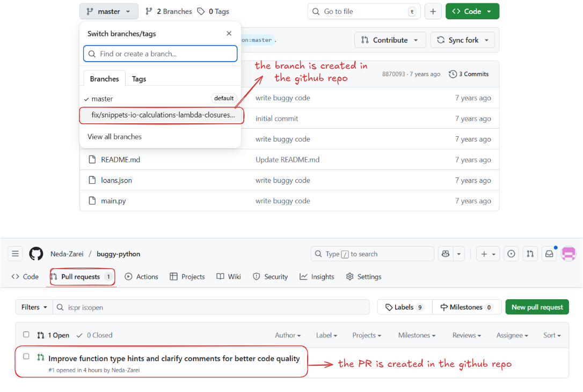Image resolution: width=583 pixels, height=392 pixels.
Task: Open the Sync fork dropdown
Action: [x=462, y=40]
